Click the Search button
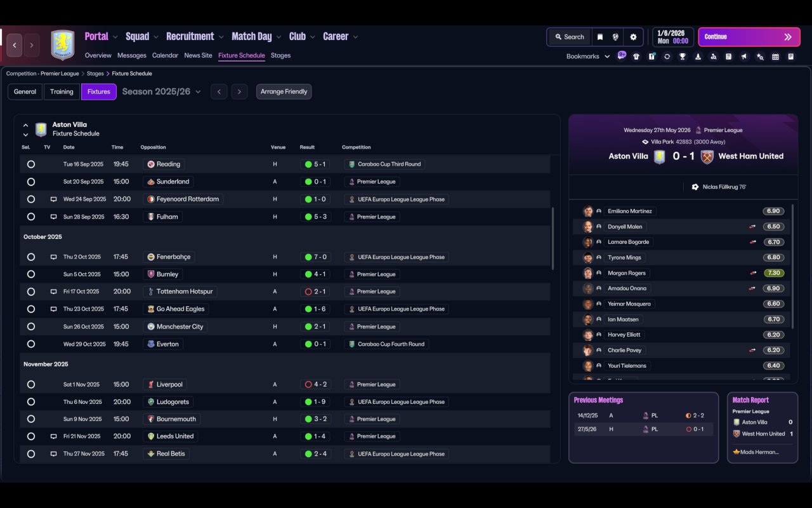 click(569, 37)
